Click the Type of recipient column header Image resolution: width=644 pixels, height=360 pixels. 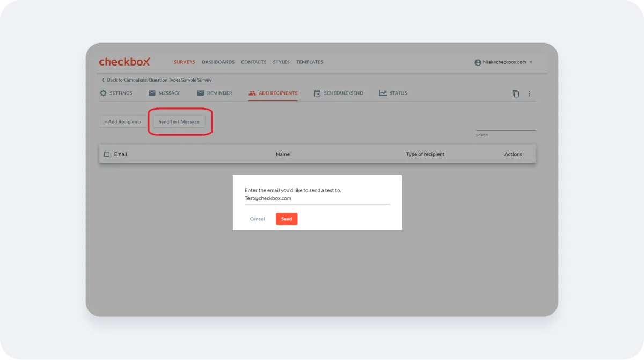[x=425, y=154]
